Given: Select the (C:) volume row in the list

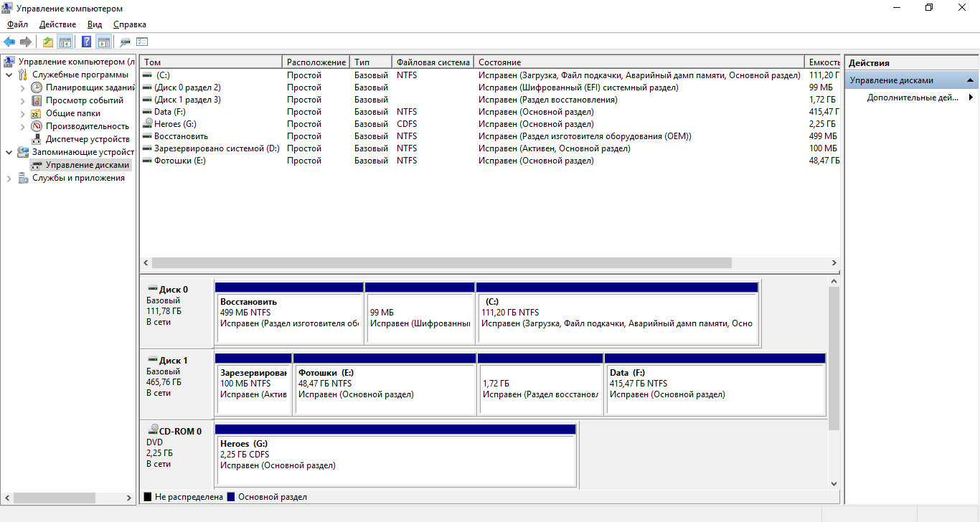Looking at the screenshot, I should click(489, 75).
